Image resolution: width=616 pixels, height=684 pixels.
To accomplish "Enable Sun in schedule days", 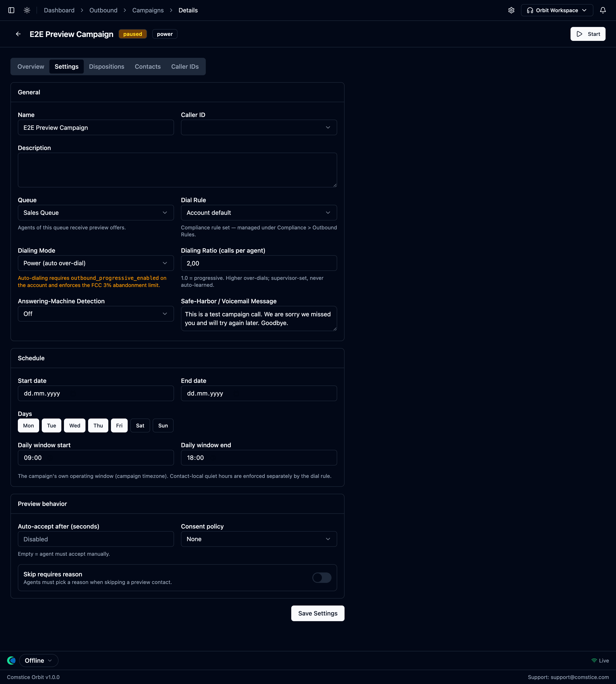I will pos(163,425).
